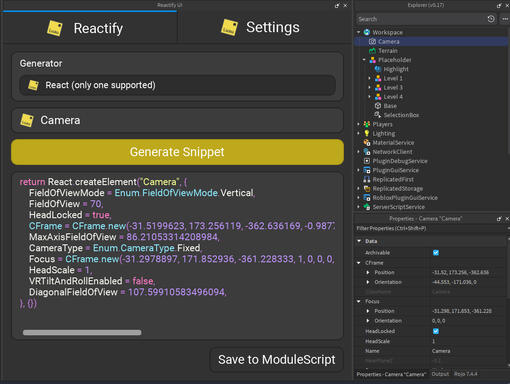
Task: Collapse the CFrame property group
Action: [359, 263]
